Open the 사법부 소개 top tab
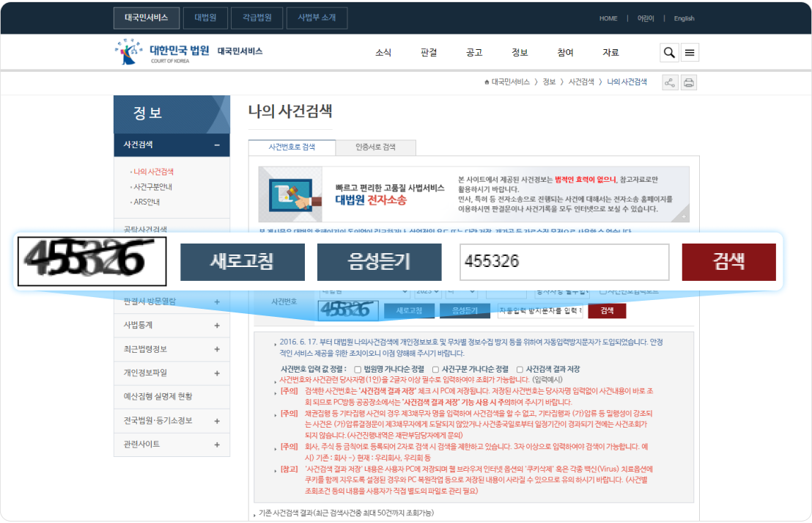The width and height of the screenshot is (812, 523). coord(317,18)
